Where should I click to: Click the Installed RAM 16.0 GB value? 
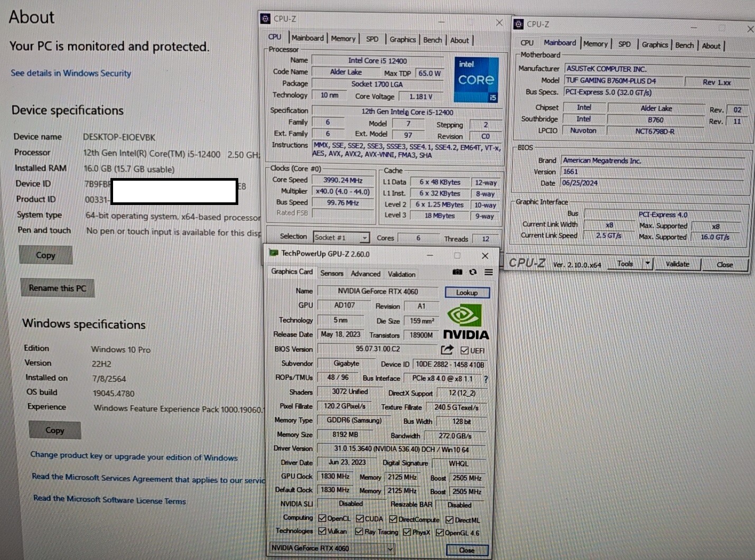129,169
